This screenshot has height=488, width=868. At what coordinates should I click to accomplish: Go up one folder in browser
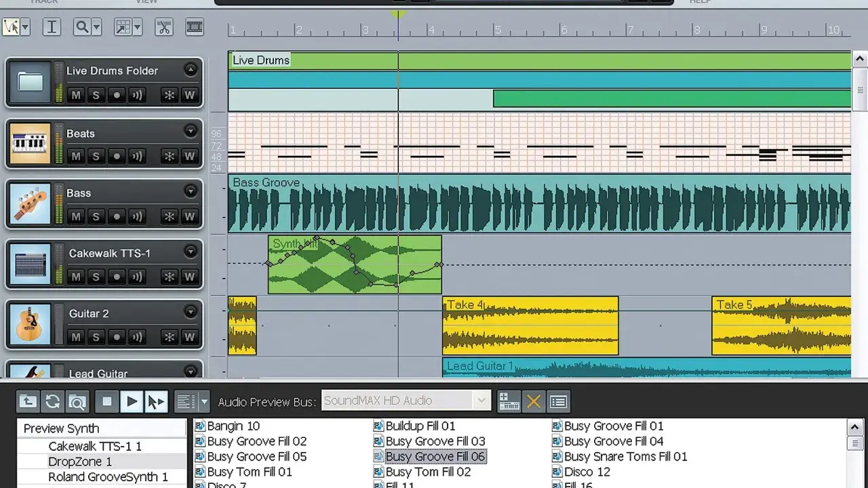tap(28, 401)
